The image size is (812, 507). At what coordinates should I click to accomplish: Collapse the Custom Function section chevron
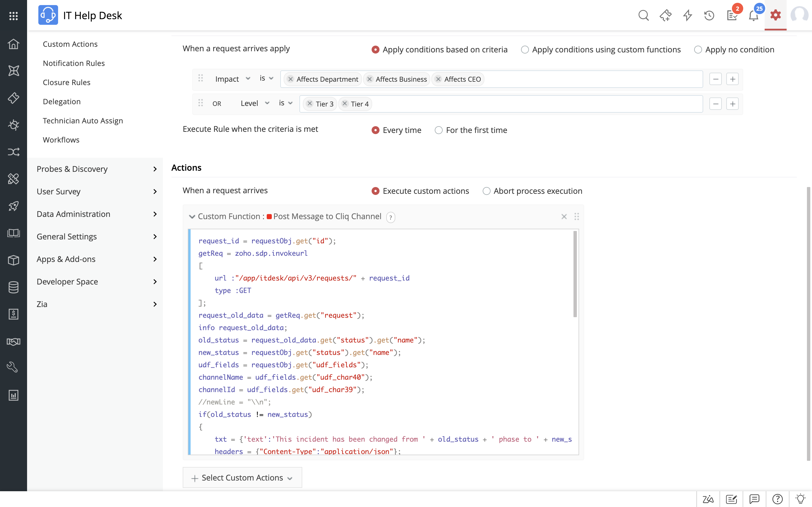pyautogui.click(x=192, y=217)
